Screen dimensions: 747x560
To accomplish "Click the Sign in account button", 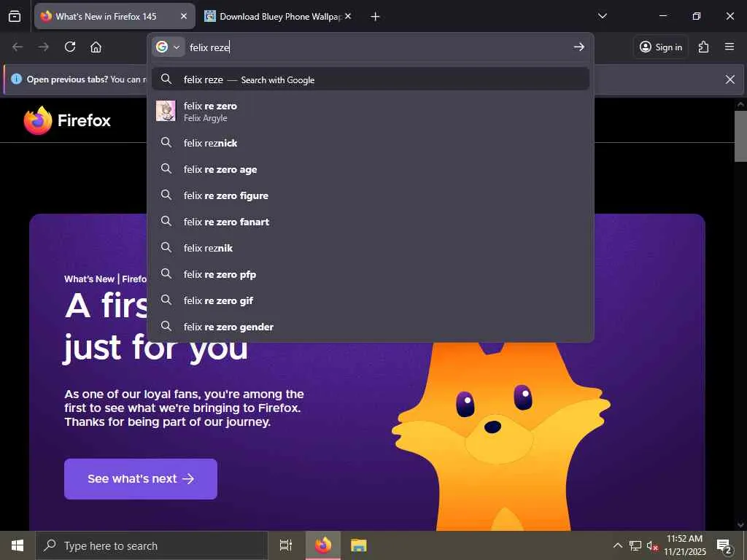I will [661, 47].
